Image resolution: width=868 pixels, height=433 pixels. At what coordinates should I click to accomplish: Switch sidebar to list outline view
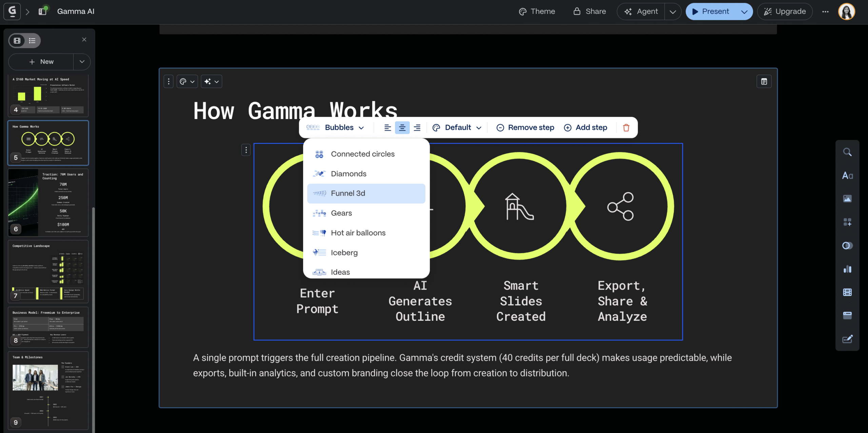coord(32,41)
